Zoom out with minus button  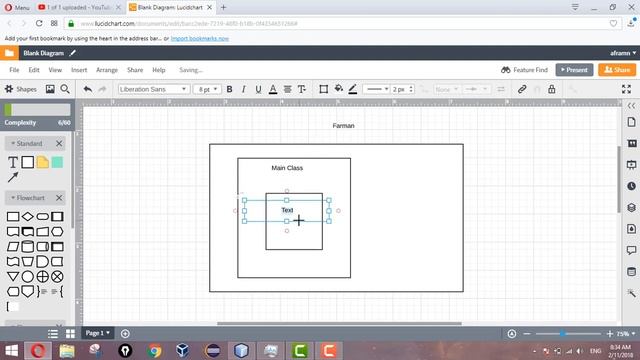[527, 333]
